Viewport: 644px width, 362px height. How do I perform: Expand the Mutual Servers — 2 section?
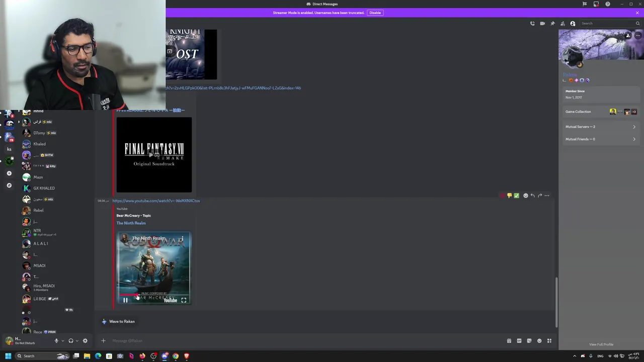[x=600, y=127]
